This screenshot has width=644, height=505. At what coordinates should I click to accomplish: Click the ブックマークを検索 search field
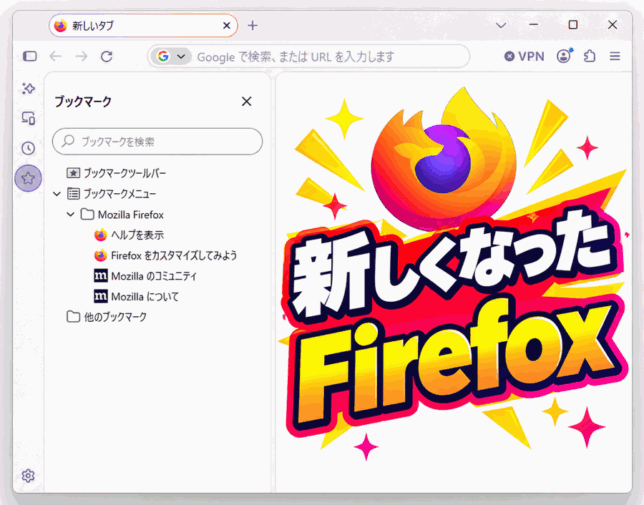(x=157, y=142)
